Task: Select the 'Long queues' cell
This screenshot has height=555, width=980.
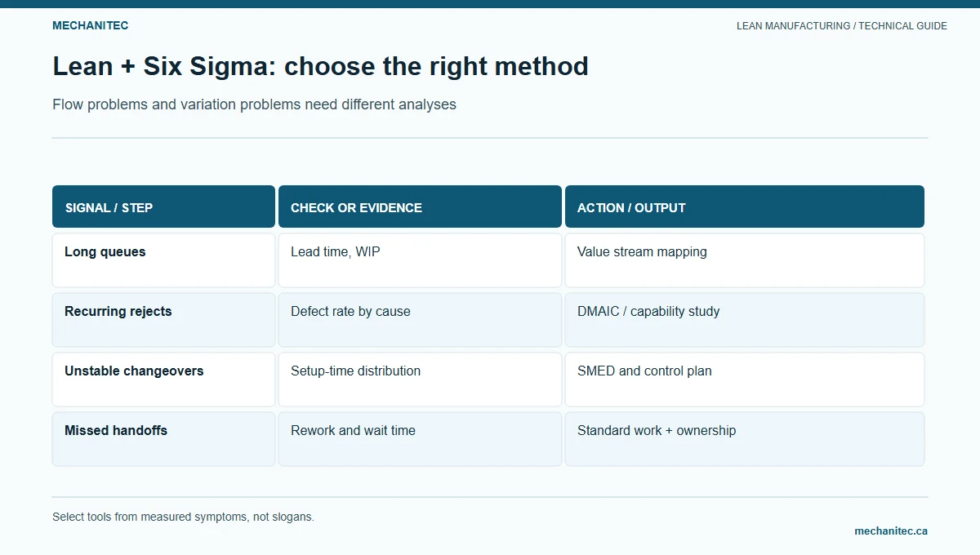Action: point(163,260)
